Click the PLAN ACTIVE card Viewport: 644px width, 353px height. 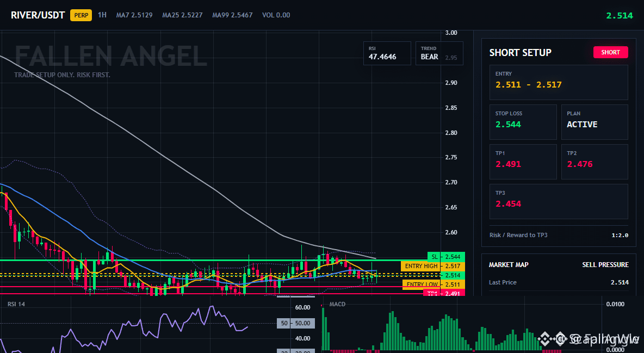[x=595, y=122]
